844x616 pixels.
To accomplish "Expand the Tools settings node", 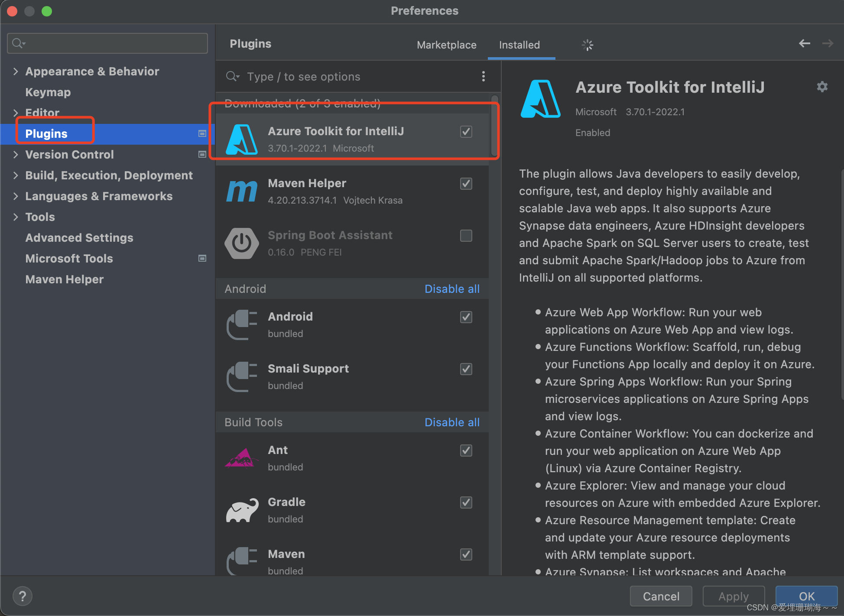I will [16, 217].
